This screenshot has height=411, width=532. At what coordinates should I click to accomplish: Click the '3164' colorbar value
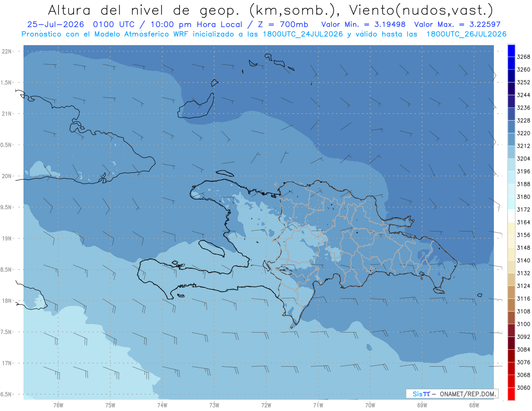[x=524, y=222]
